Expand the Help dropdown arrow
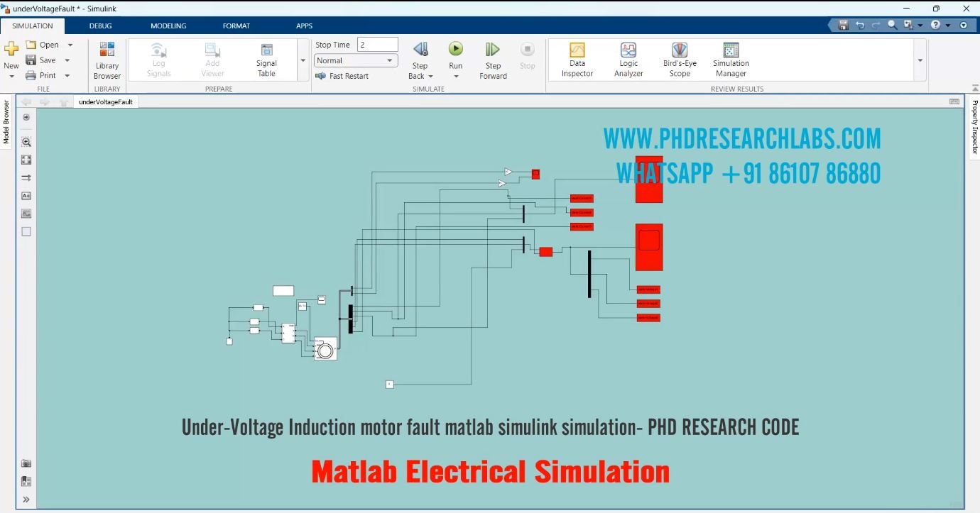The image size is (980, 513). click(x=947, y=25)
